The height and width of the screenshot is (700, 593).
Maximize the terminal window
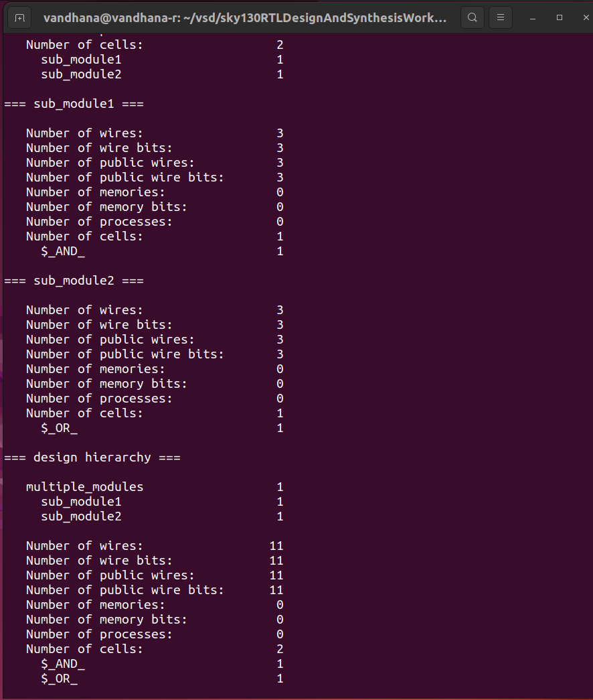[x=559, y=17]
